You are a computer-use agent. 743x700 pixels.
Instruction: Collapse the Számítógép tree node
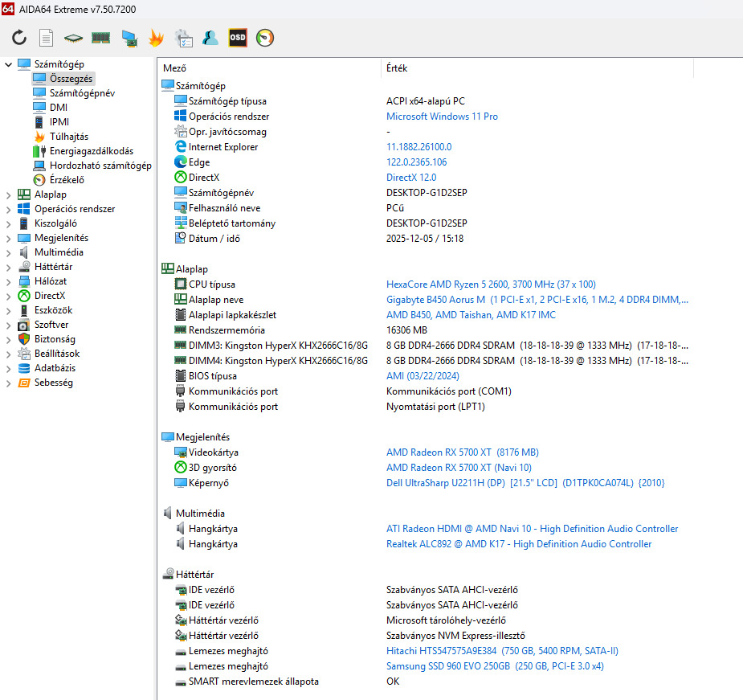8,64
